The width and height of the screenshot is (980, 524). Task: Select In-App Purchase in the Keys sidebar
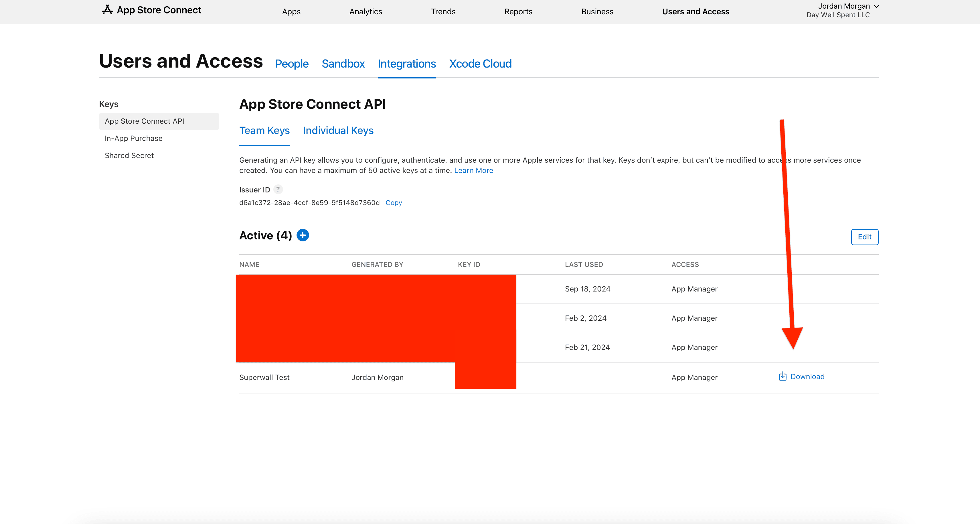click(x=133, y=139)
